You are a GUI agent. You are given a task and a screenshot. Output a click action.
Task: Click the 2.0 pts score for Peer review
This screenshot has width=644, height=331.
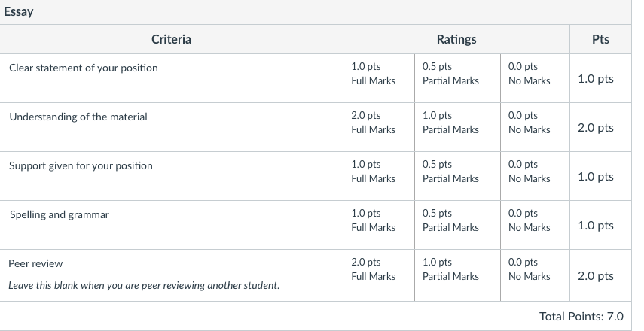pos(596,275)
